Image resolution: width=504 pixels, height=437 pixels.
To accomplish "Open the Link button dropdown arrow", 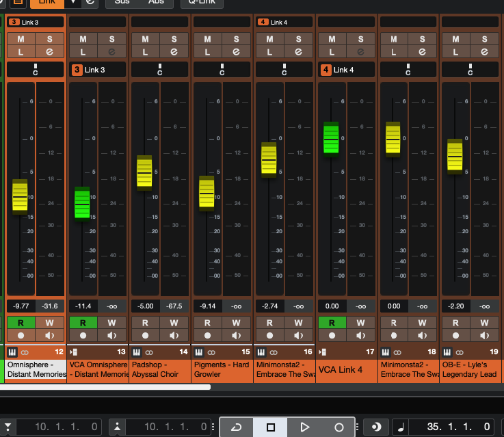I will 74,3.
